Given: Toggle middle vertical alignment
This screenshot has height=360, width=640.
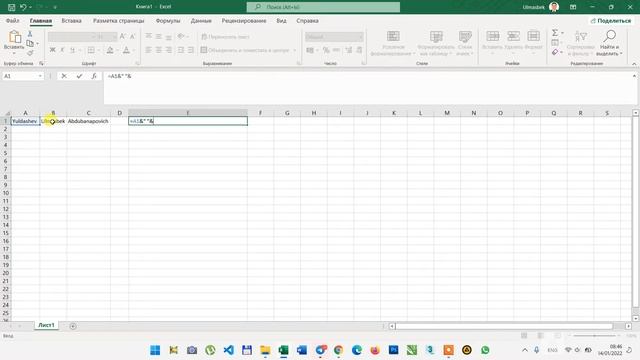Looking at the screenshot, I should click(159, 36).
